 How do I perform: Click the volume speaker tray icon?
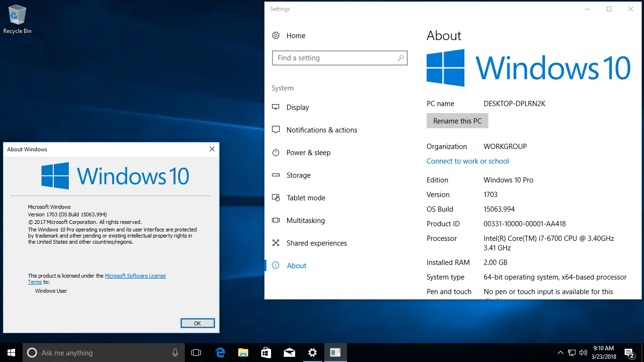583,353
